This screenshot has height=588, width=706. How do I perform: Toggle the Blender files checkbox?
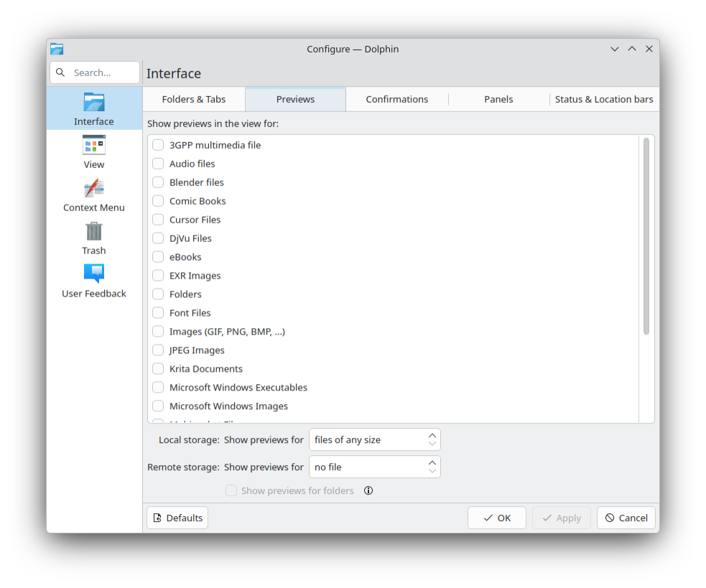click(158, 182)
